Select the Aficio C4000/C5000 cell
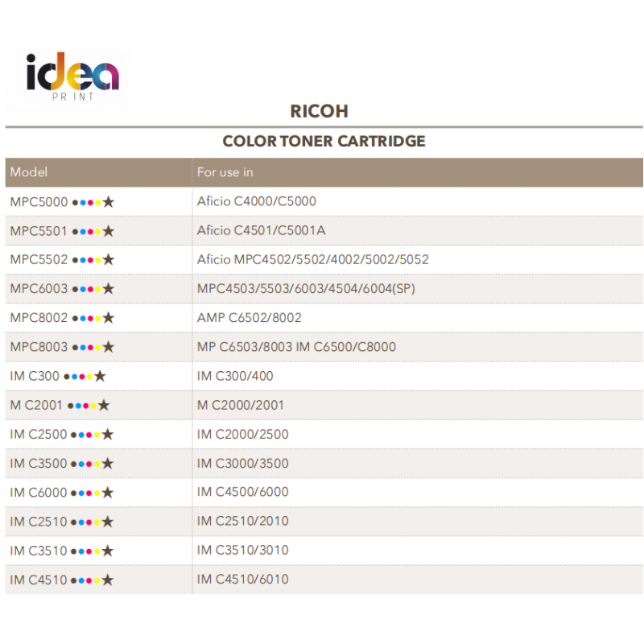Viewport: 644px width, 644px height. pyautogui.click(x=257, y=201)
